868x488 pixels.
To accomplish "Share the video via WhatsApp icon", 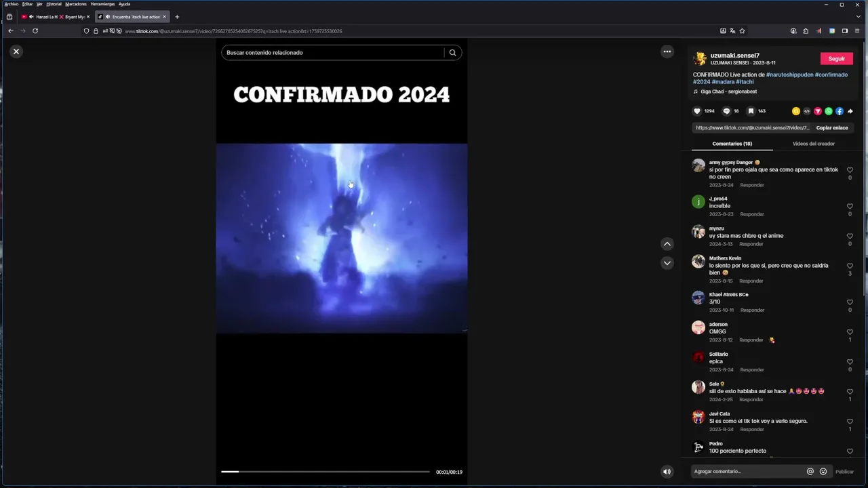I will click(829, 111).
